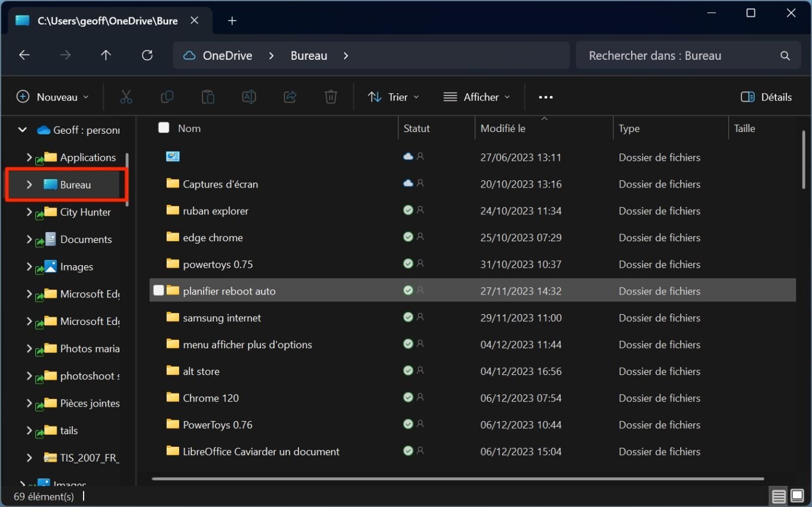Screen dimensions: 812x507
Task: Click the folder icon of edge chrome
Action: click(173, 237)
